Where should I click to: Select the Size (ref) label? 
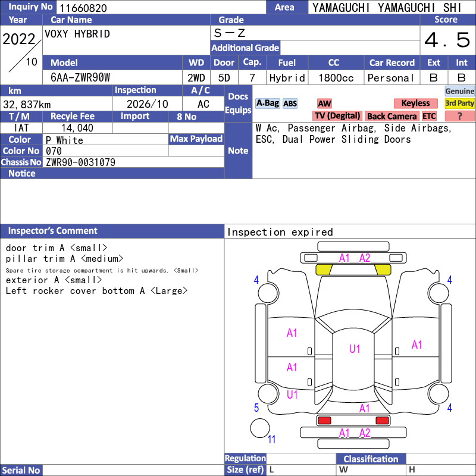(x=245, y=469)
